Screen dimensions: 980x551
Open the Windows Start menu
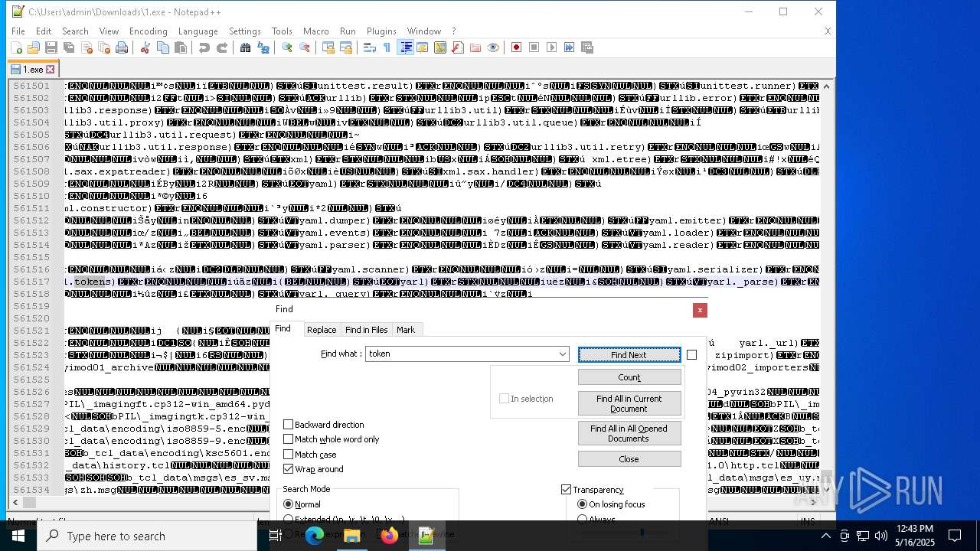coord(18,536)
